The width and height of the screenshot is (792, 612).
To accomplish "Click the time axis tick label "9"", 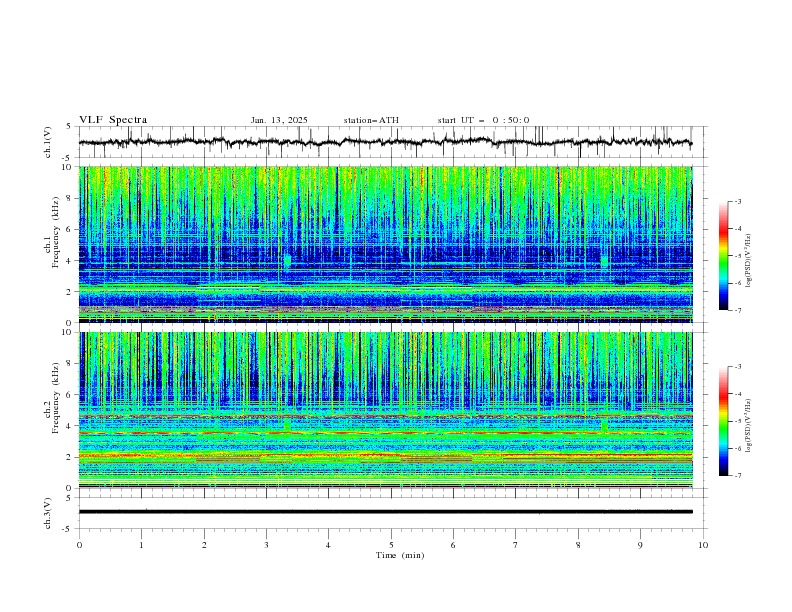I will tap(640, 545).
